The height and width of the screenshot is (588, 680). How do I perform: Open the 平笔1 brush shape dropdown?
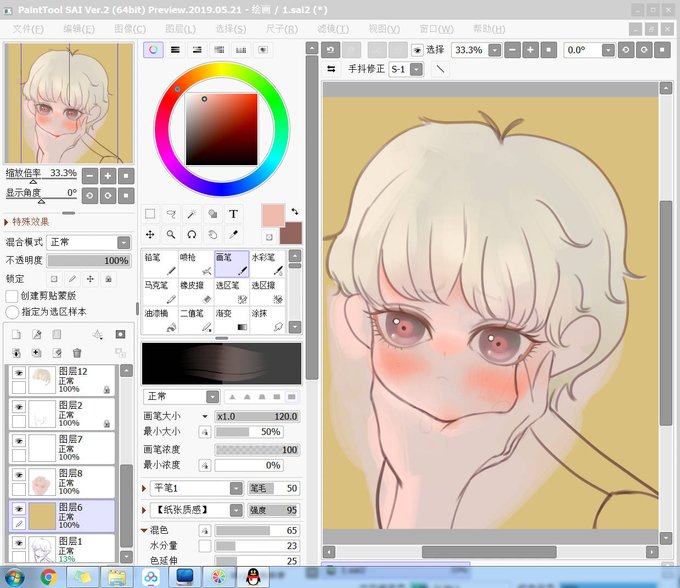tap(236, 488)
